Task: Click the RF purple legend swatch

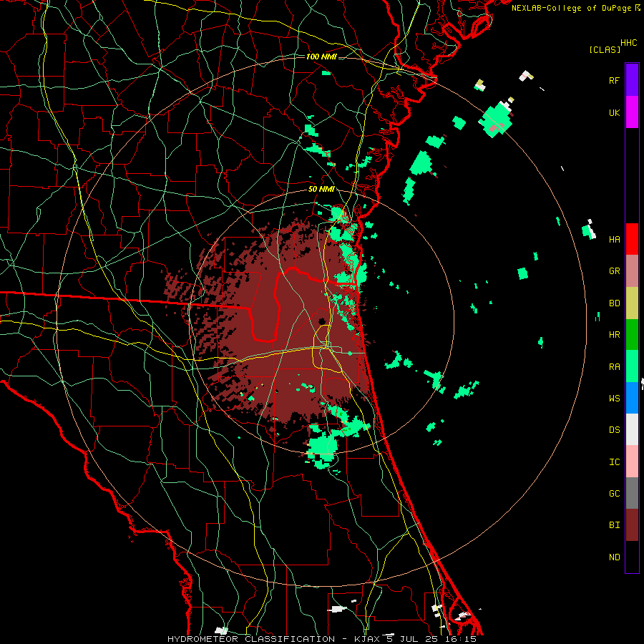Action: [x=632, y=80]
